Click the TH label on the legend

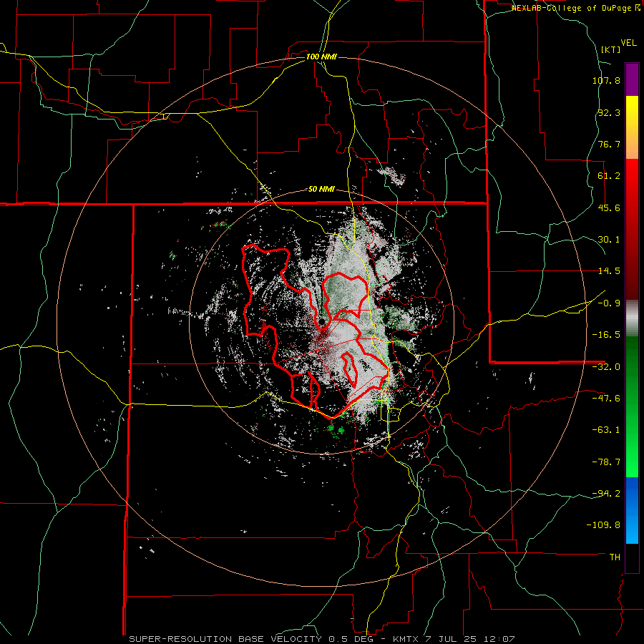(615, 557)
